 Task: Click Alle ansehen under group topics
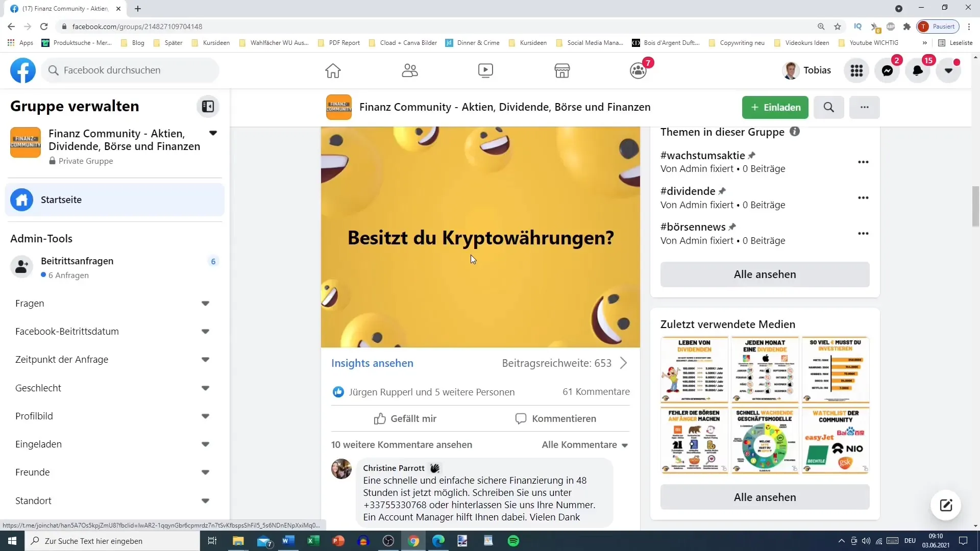[765, 274]
